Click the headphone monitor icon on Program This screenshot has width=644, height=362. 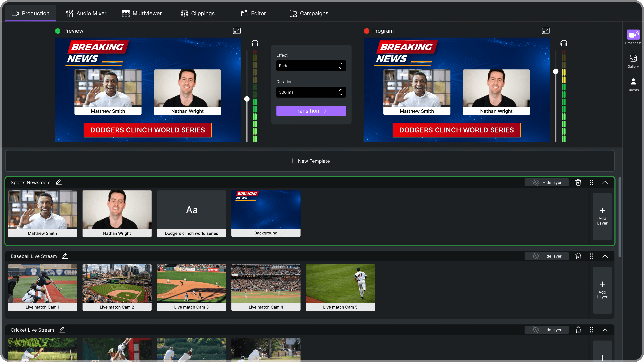click(x=564, y=43)
